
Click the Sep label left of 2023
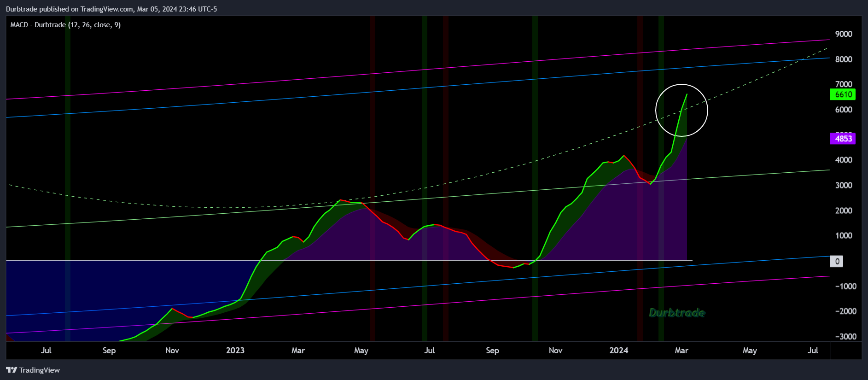point(109,351)
